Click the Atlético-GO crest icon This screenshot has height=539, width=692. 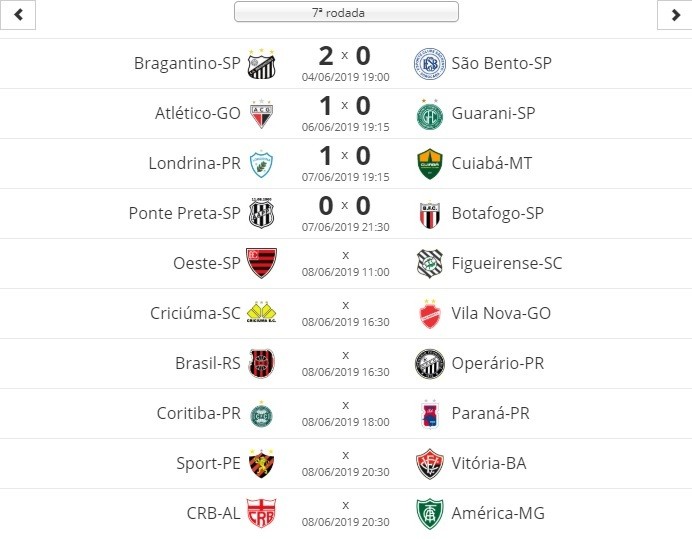pos(261,114)
